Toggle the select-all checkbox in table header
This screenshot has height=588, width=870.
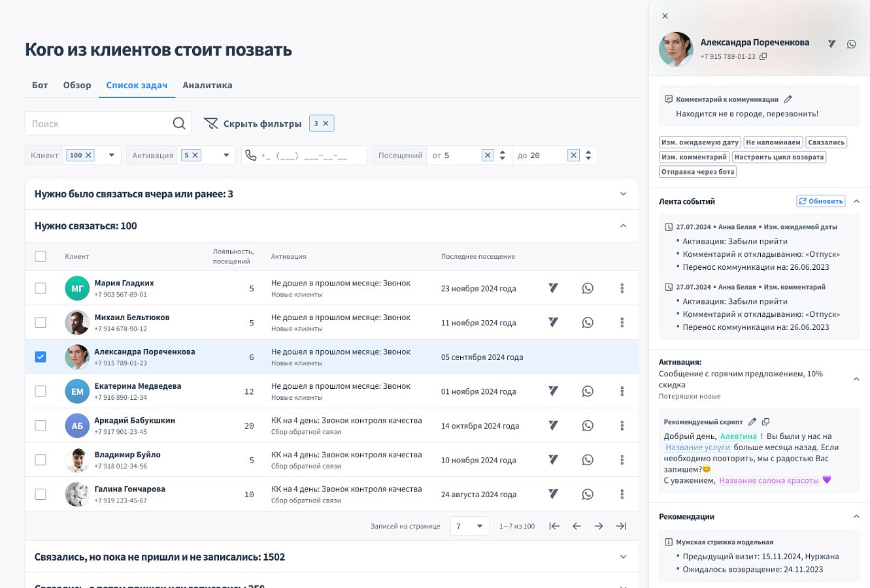click(x=41, y=256)
